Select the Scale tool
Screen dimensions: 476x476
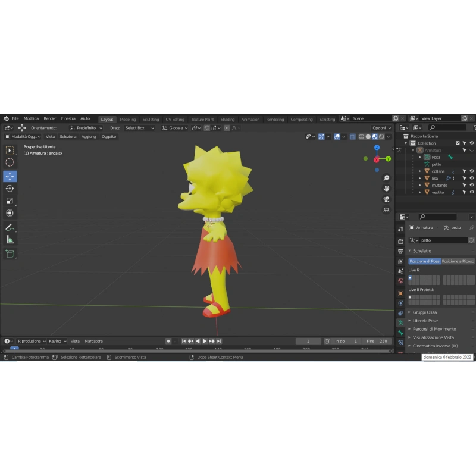tap(10, 201)
